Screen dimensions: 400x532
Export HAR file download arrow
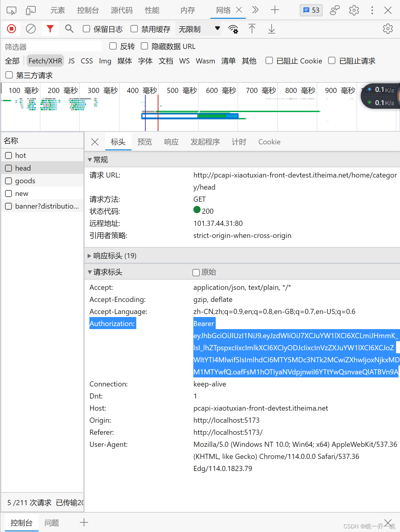pos(272,29)
